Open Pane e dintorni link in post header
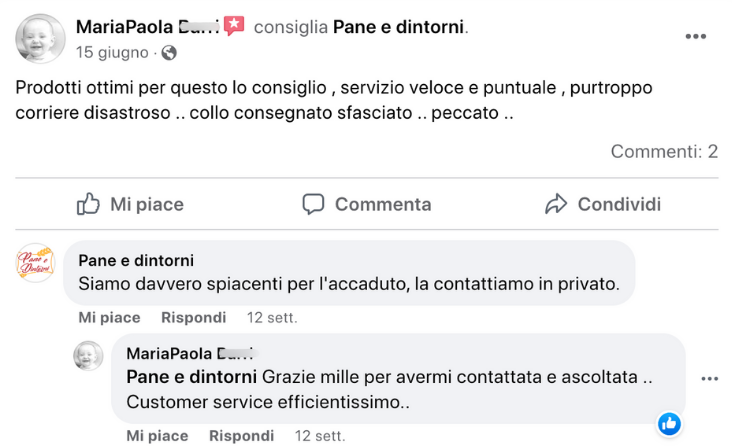 click(x=398, y=27)
